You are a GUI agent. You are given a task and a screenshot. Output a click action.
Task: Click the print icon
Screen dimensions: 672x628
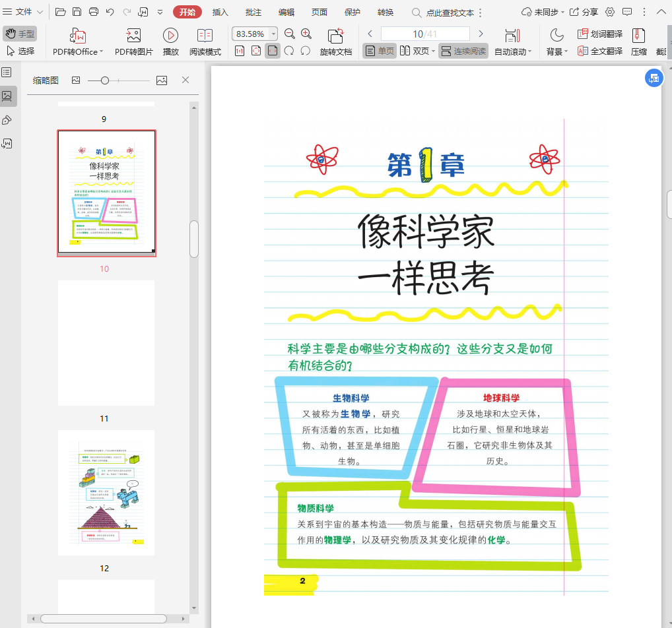(x=94, y=12)
